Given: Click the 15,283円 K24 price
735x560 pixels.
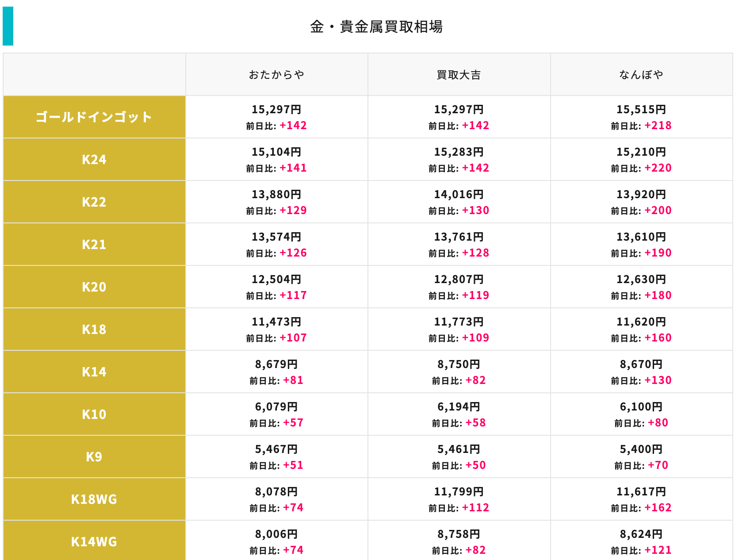Looking at the screenshot, I should [459, 152].
